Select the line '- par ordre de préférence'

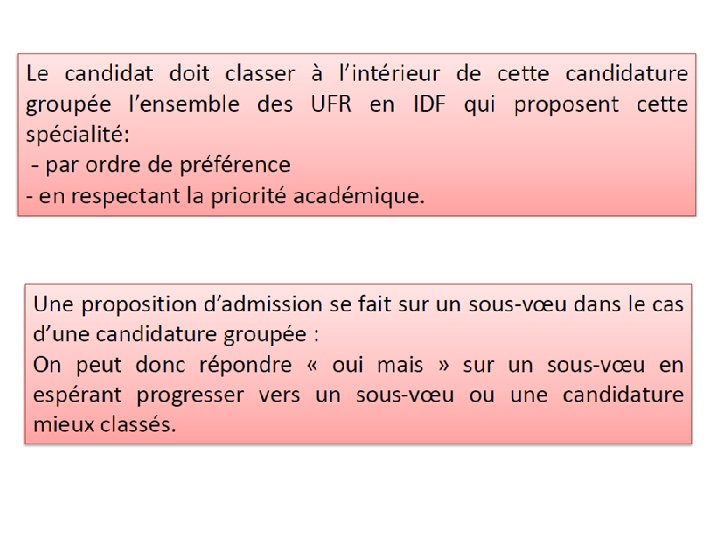pyautogui.click(x=161, y=165)
